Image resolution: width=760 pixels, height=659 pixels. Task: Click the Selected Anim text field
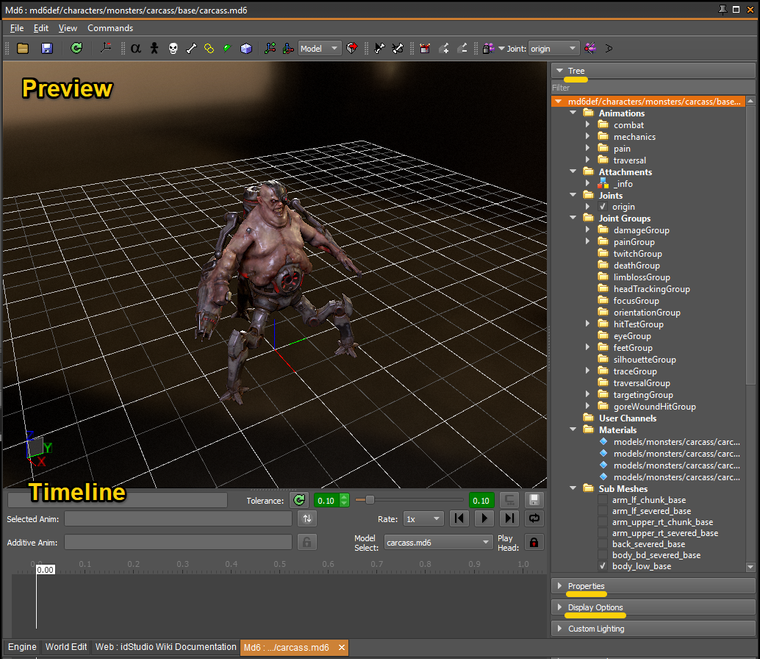178,519
